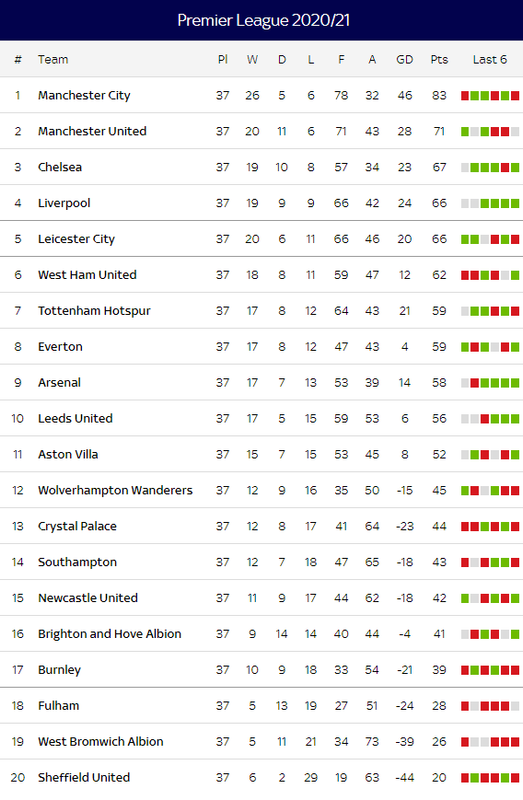Open the Manchester City team link
Image resolution: width=523 pixels, height=800 pixels.
pos(84,95)
